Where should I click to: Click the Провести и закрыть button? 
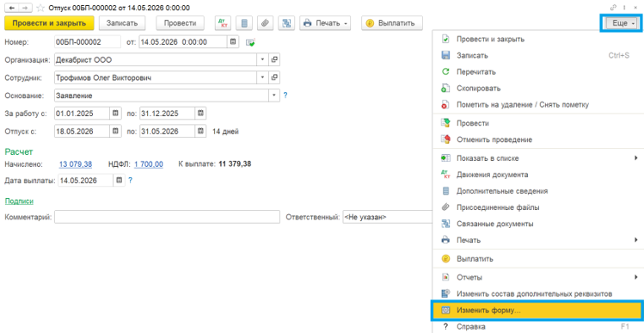[x=49, y=23]
